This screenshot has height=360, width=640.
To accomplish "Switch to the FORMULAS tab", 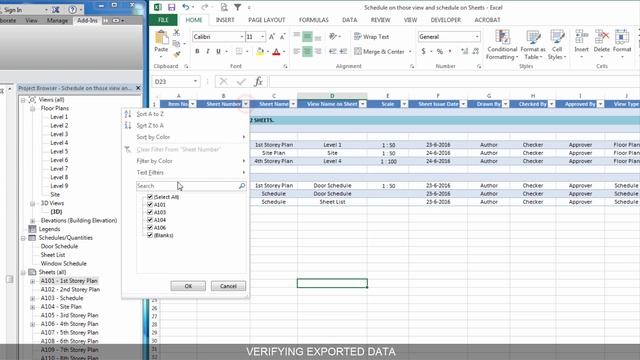I will tap(313, 20).
